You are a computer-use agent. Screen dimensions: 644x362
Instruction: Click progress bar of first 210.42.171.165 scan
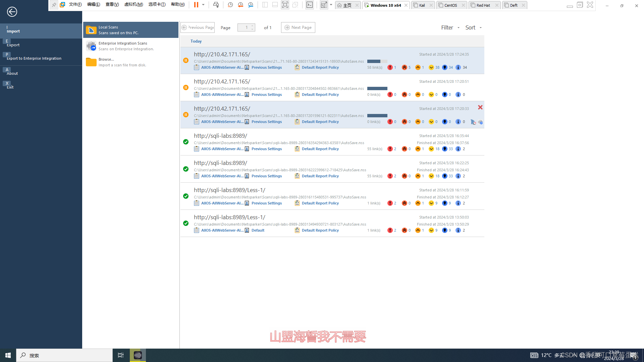click(x=377, y=61)
